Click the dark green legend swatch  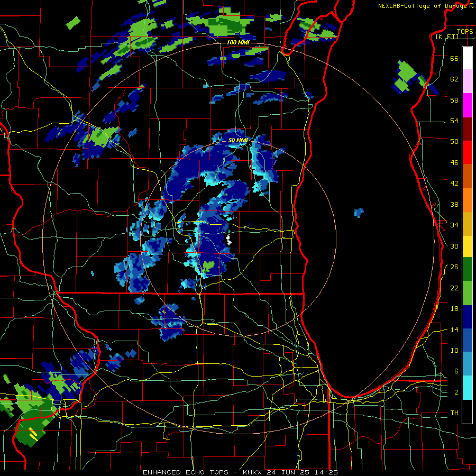point(467,269)
